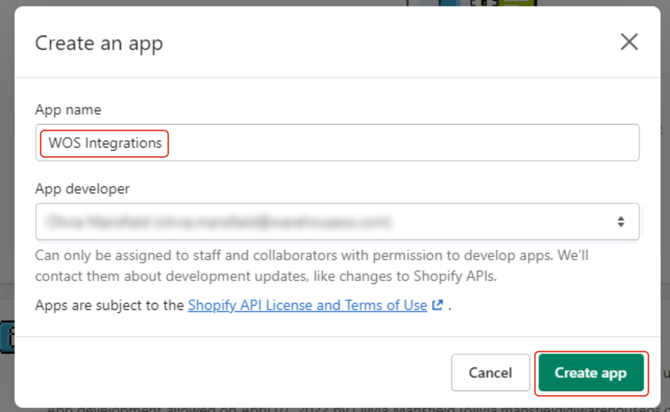Click the empty space right of WOS Integrations
Image resolution: width=670 pixels, height=412 pixels.
[x=400, y=143]
